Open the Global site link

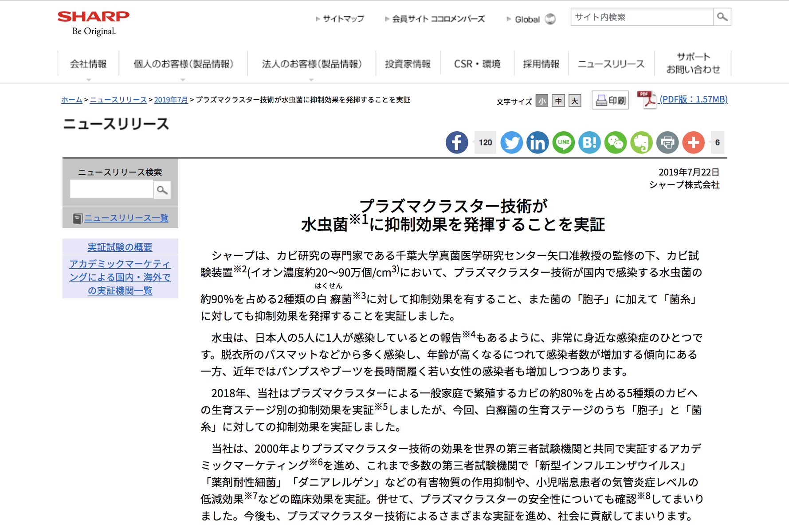527,19
